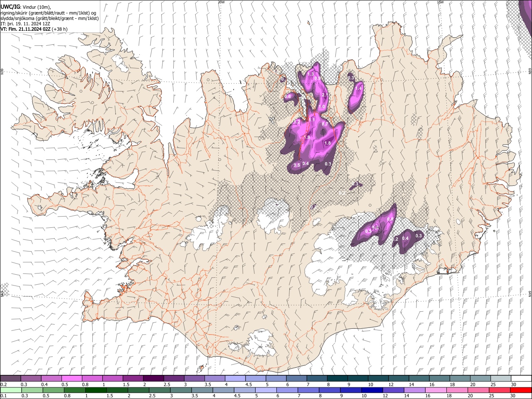Click the valid time "VT: Fim. 21.11.2024 02Z"
The width and height of the screenshot is (532, 399).
pos(26,29)
